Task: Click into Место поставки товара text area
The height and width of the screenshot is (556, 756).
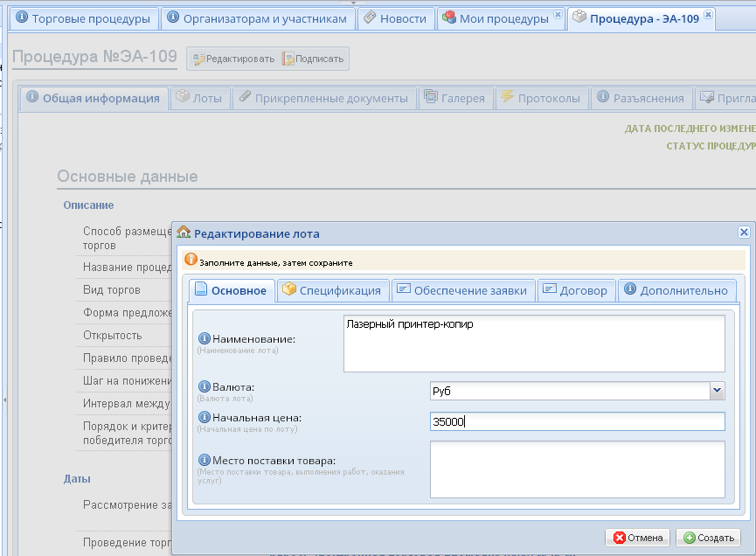Action: (x=577, y=469)
